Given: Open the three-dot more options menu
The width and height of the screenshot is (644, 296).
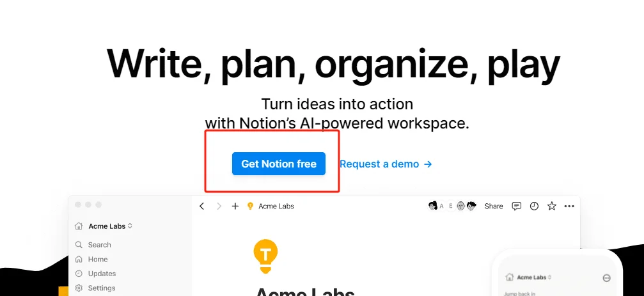Looking at the screenshot, I should [569, 206].
